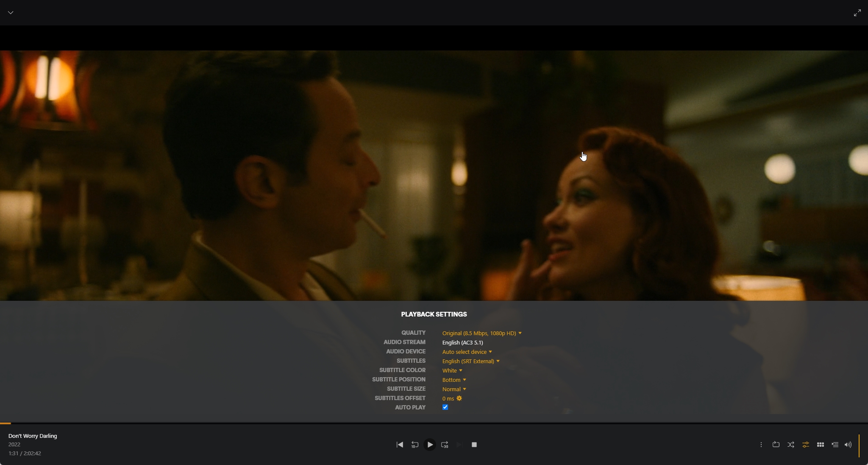Image resolution: width=868 pixels, height=465 pixels.
Task: Open the Audio Device dropdown
Action: tap(467, 352)
